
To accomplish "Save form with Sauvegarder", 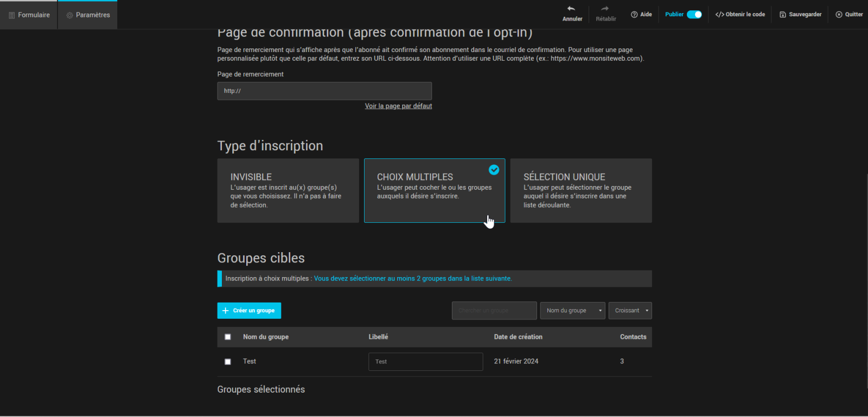I will click(800, 15).
